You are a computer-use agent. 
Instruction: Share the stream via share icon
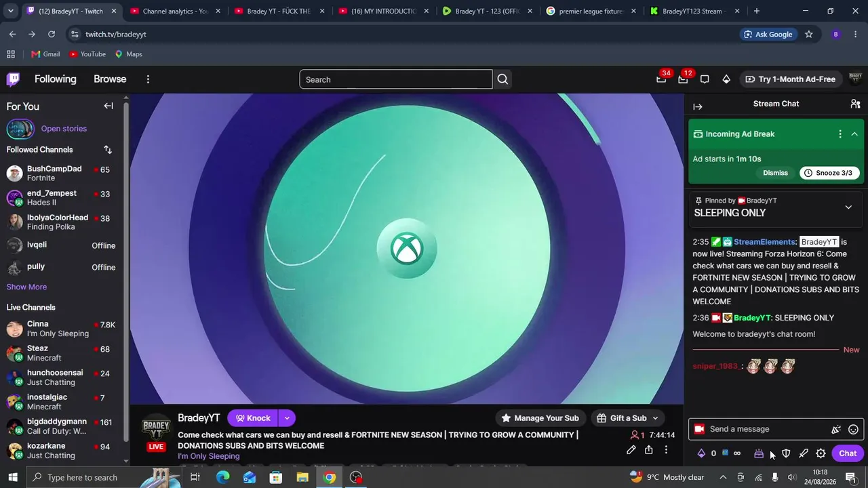click(649, 450)
